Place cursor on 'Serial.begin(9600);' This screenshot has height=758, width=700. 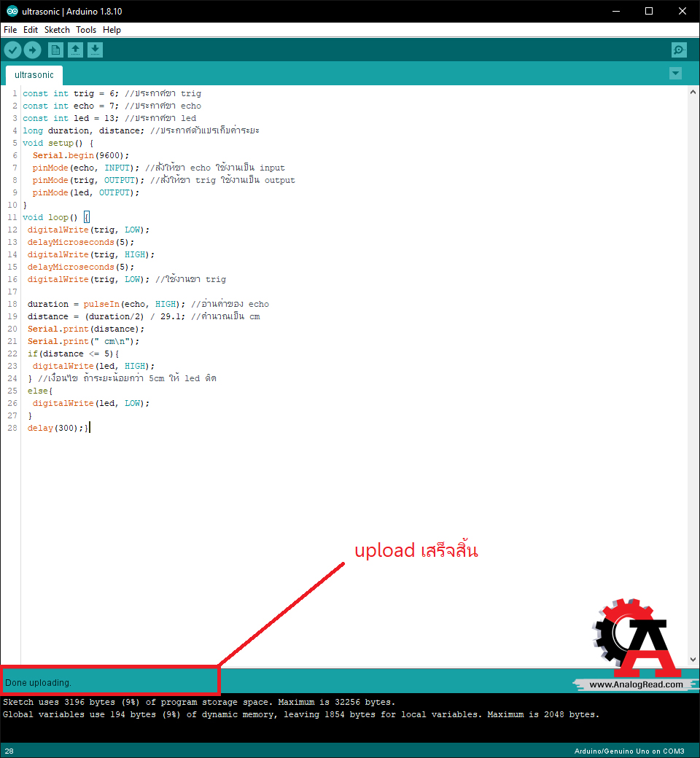coord(81,156)
